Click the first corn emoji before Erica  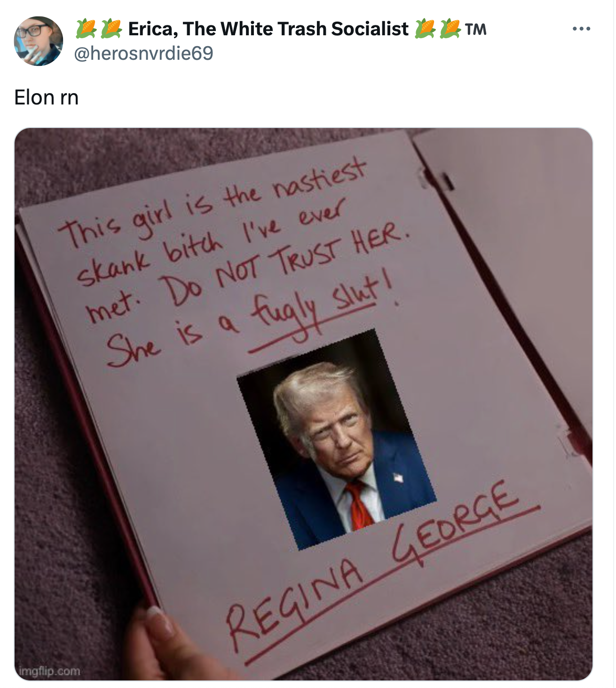coord(86,29)
